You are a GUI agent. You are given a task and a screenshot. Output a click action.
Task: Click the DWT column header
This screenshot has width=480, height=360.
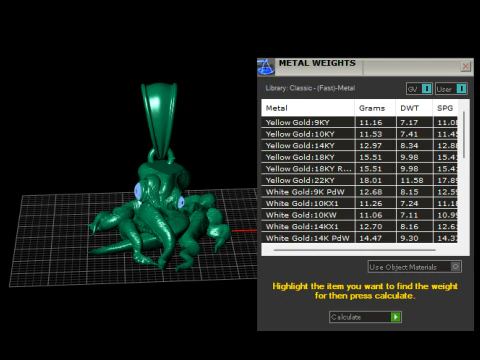[x=414, y=108]
